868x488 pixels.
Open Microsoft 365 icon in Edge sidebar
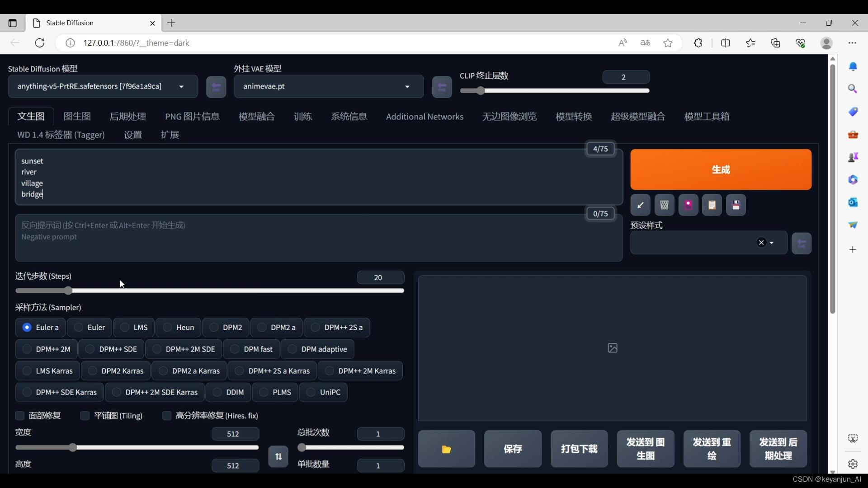[853, 180]
